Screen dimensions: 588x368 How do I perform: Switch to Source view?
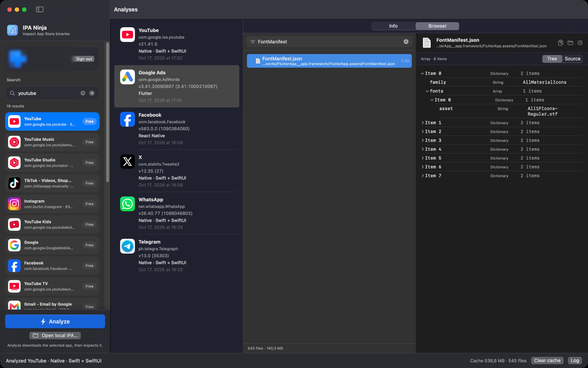572,59
